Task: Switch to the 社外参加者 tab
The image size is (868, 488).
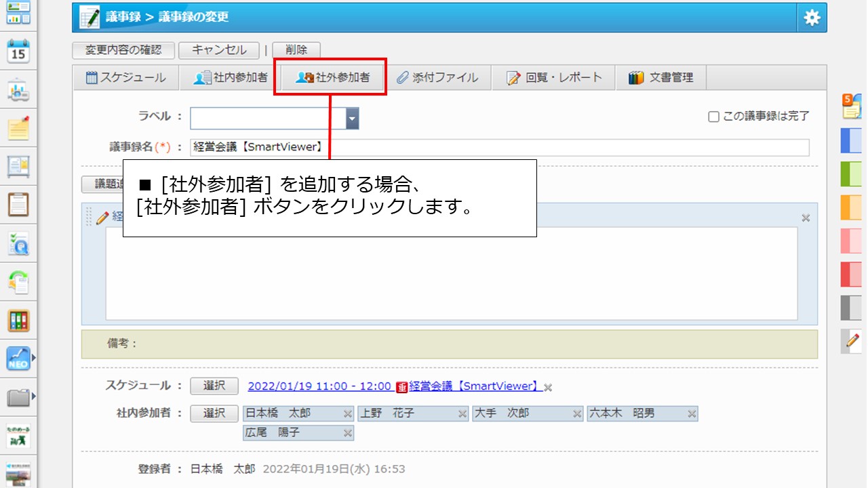Action: [333, 77]
